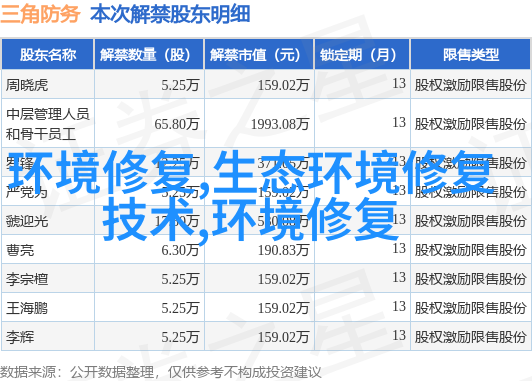Click the 190.83万 value in 曹亮 row
Screen dimensions: 532x381
[x=283, y=250]
